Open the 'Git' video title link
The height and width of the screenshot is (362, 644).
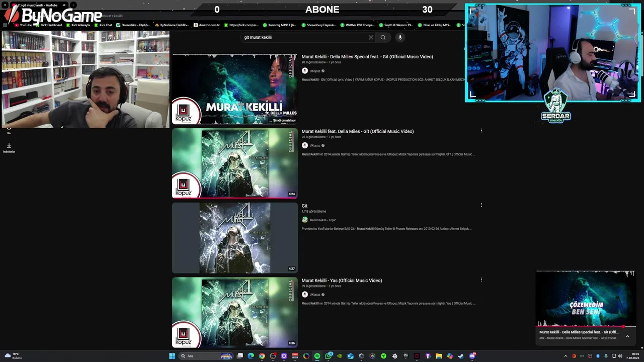pos(304,206)
